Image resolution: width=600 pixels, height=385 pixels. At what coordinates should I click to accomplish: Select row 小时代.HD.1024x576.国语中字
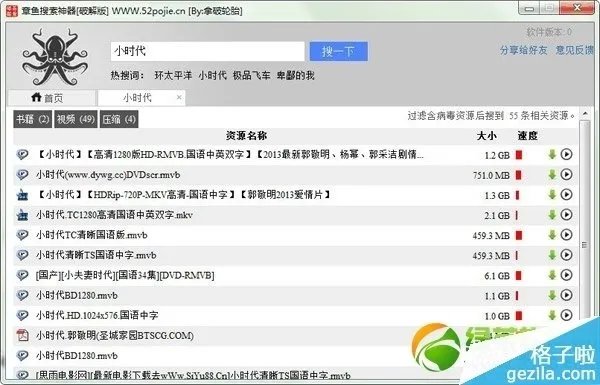click(295, 315)
